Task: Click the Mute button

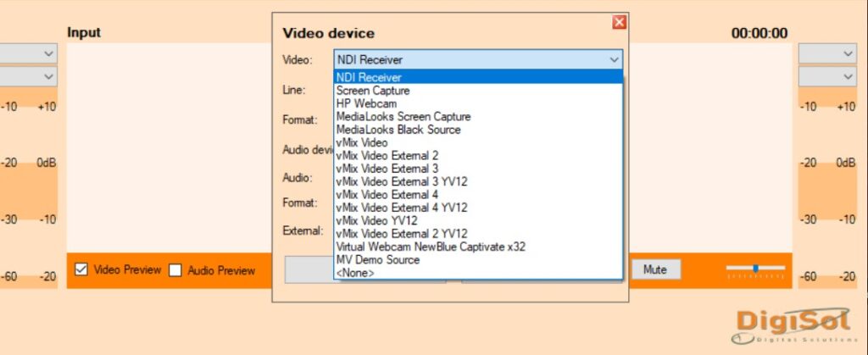Action: 655,269
